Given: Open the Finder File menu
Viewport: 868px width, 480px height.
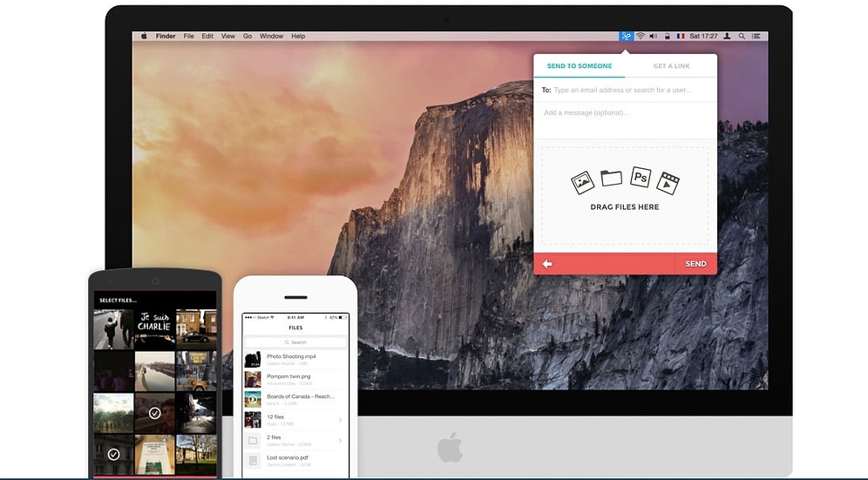Looking at the screenshot, I should (188, 37).
